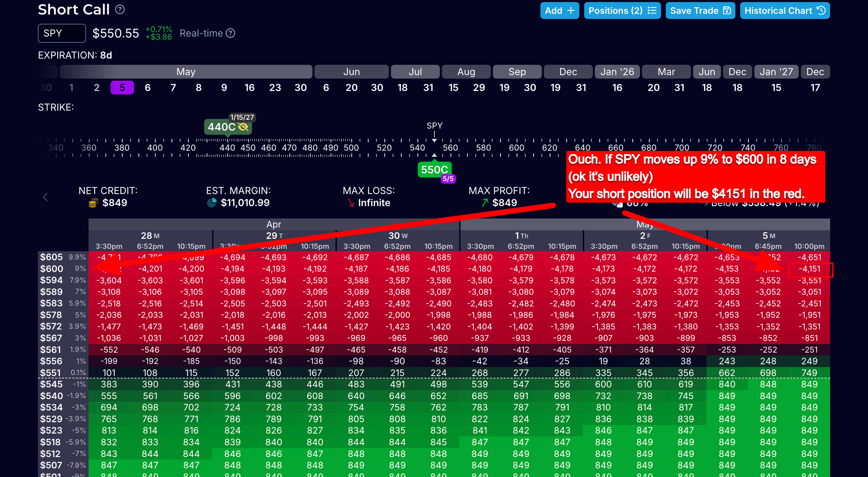868x477 pixels.
Task: Select the Jan '27 expiration month
Action: point(776,72)
